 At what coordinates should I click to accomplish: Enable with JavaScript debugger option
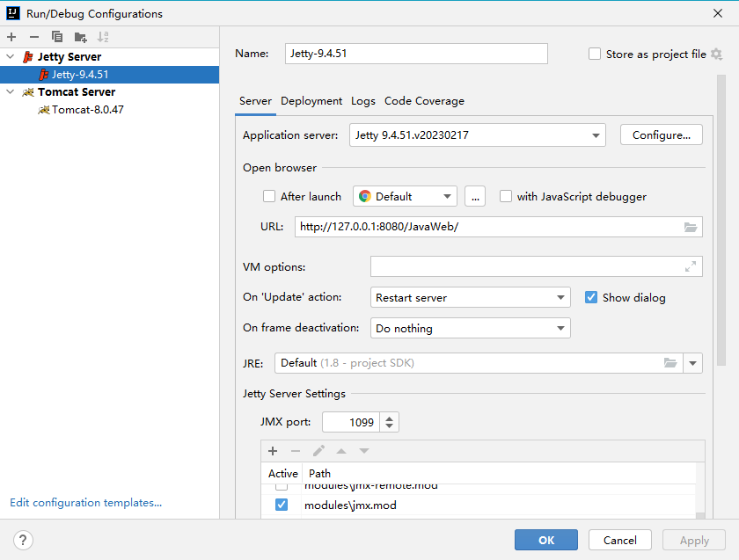(x=506, y=196)
